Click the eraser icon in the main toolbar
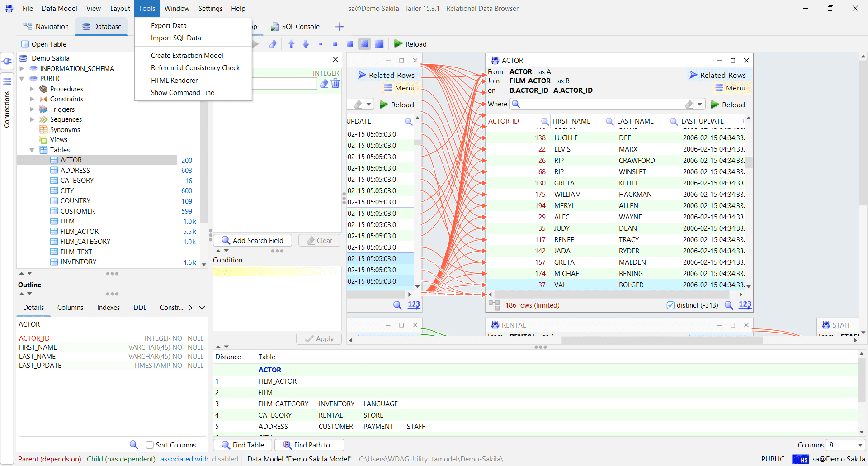 (273, 44)
